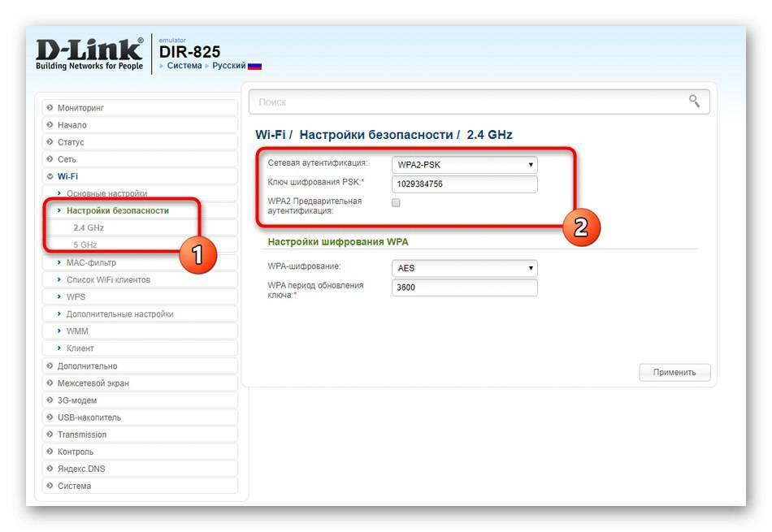This screenshot has width=772, height=532.
Task: Open the network authentication WPA2-PSK dropdown
Action: pos(464,165)
